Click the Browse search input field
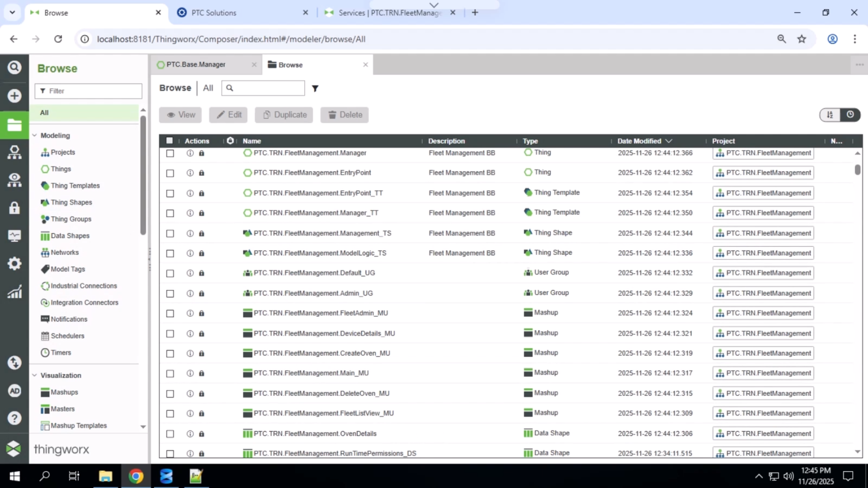 tap(263, 88)
